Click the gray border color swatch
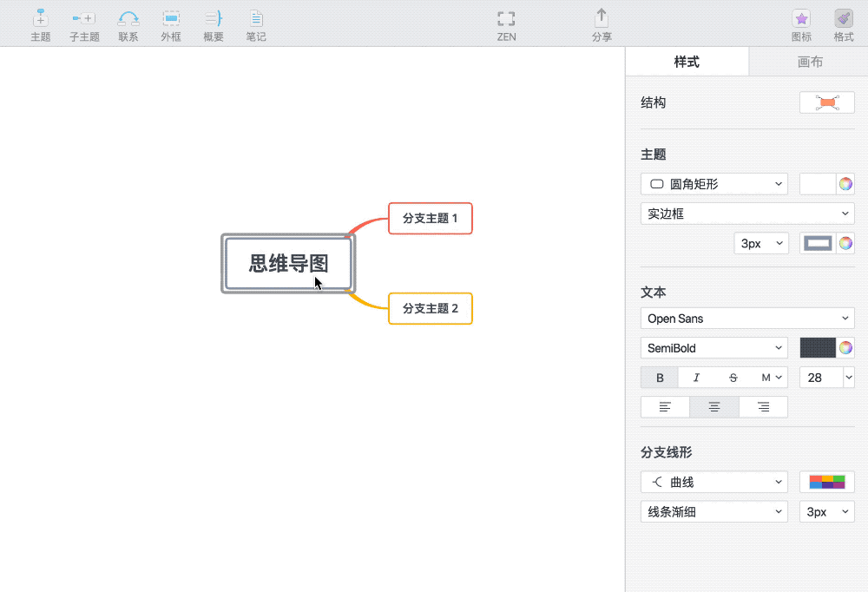Viewport: 868px width, 592px height. 818,243
